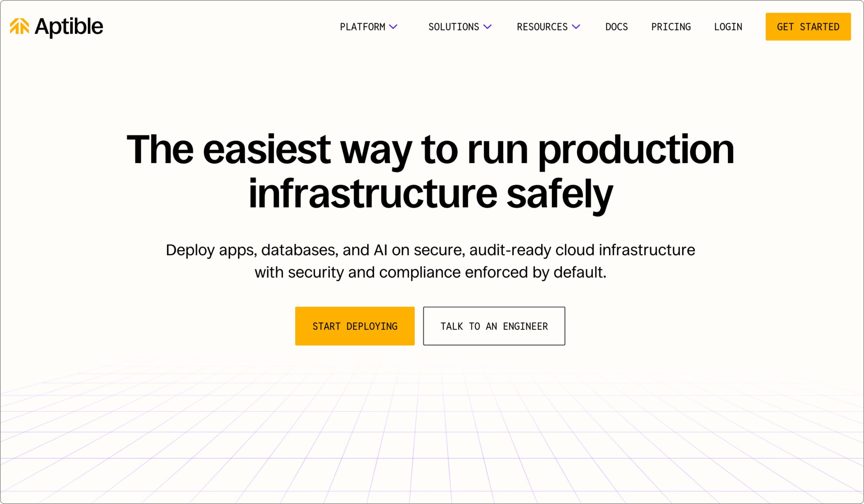Image resolution: width=864 pixels, height=504 pixels.
Task: Click the empty space below the navbar
Action: coord(430,86)
